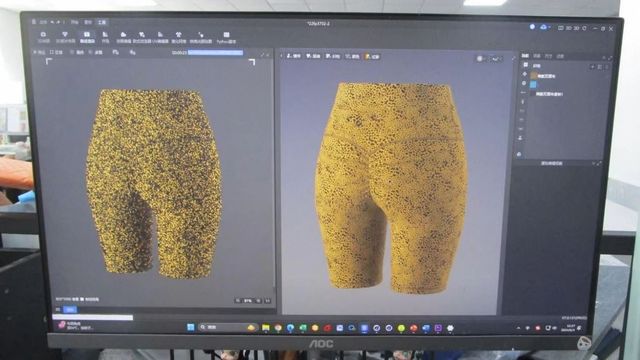
Task: Open the dropdown right of the sphere icon
Action: [x=496, y=59]
